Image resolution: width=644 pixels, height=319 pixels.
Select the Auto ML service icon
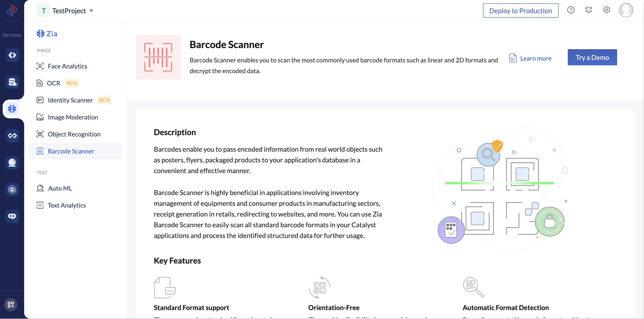pyautogui.click(x=40, y=188)
